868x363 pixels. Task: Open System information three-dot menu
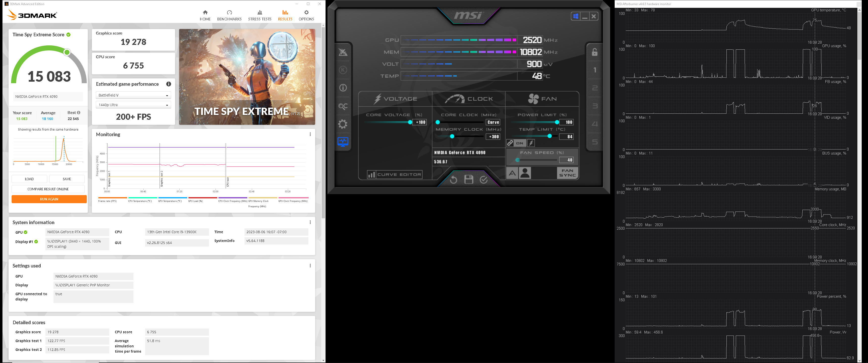point(310,222)
